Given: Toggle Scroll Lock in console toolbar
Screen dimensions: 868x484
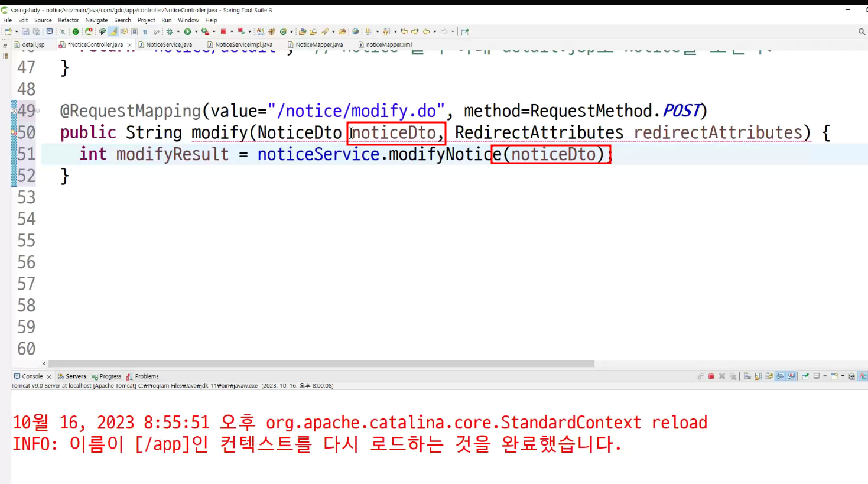Looking at the screenshot, I should [x=758, y=376].
